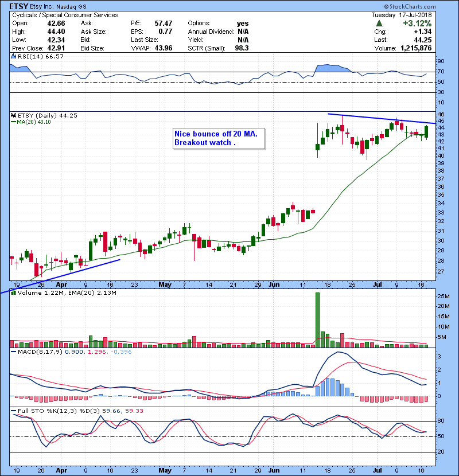Click the Cyclicals / Special Consumer Services sector text
Image resolution: width=459 pixels, height=476 pixels.
[65, 15]
